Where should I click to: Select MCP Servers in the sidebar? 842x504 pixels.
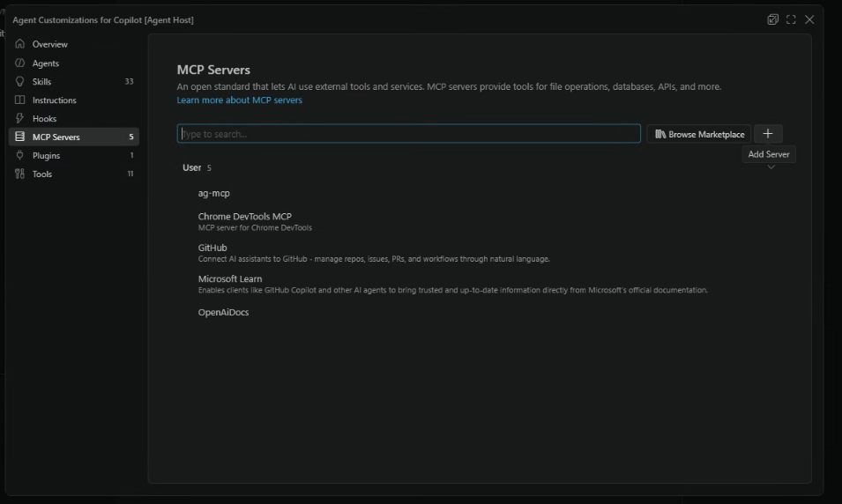pyautogui.click(x=74, y=137)
